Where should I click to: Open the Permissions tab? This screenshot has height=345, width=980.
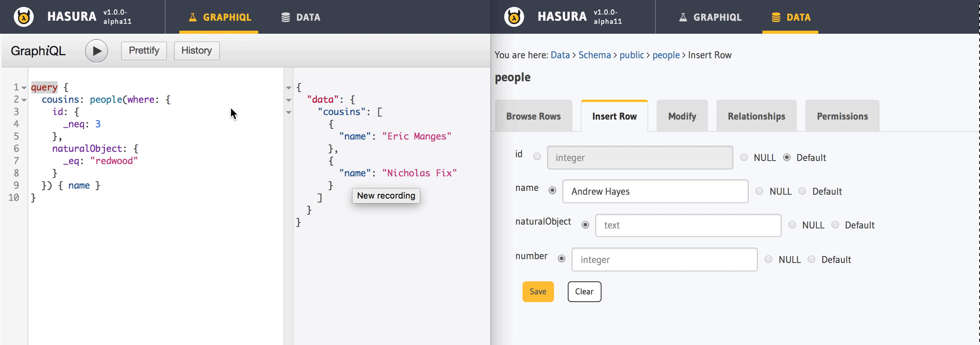842,116
